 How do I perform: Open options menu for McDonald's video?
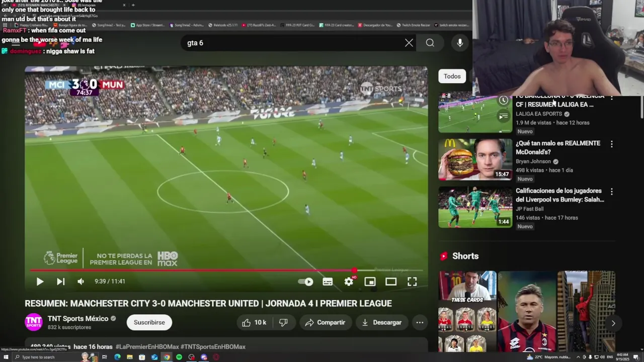coord(612,144)
